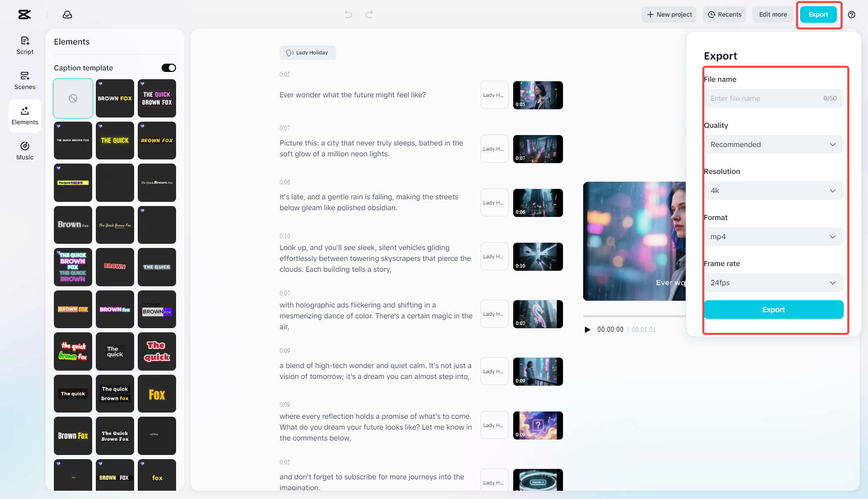Click the CapCut logo
868x499 pixels.
pos(24,14)
